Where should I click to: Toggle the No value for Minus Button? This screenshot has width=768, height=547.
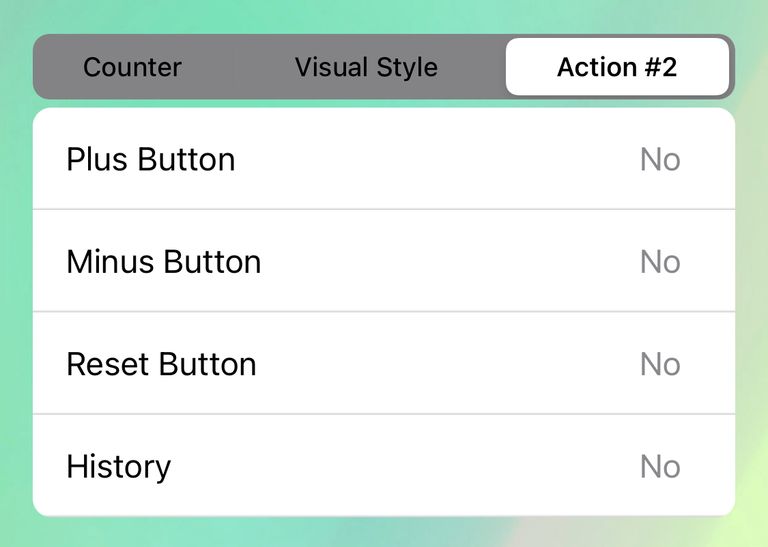[660, 262]
